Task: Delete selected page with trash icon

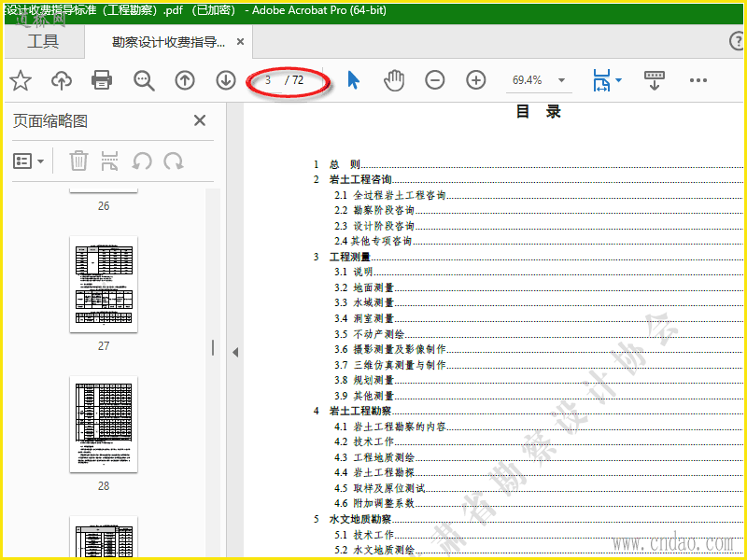Action: point(78,161)
